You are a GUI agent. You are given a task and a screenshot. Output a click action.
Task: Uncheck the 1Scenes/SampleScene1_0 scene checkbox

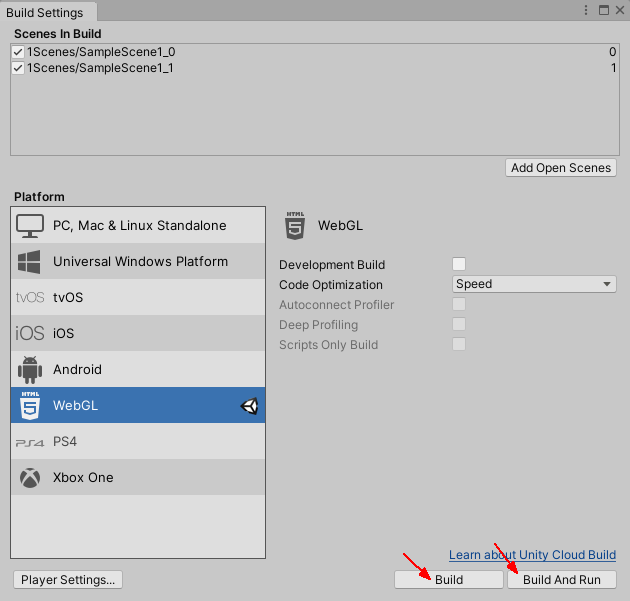tap(18, 52)
